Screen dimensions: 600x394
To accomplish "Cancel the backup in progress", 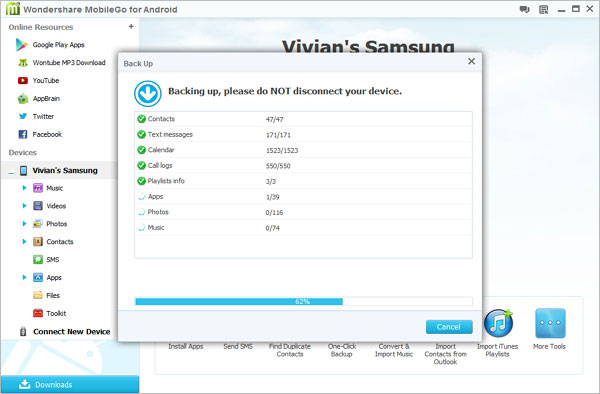I will click(449, 327).
